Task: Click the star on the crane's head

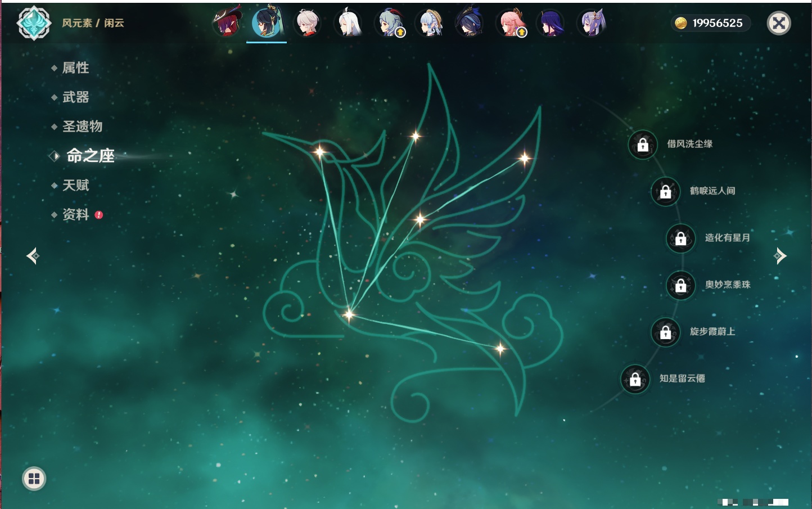Action: (319, 152)
